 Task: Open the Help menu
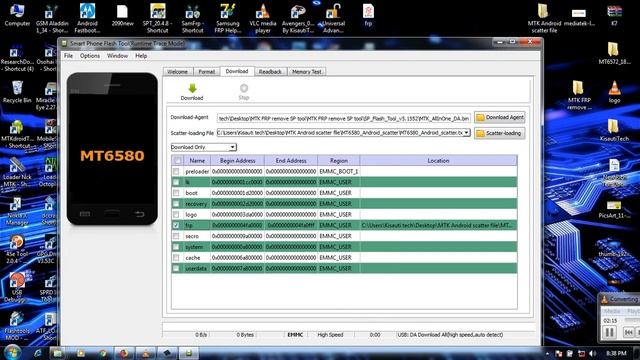(x=141, y=56)
